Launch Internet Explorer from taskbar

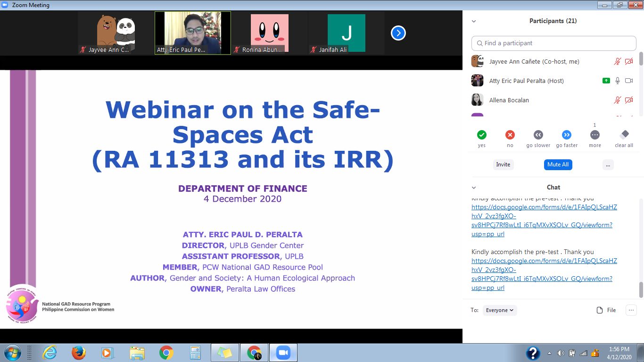pyautogui.click(x=50, y=353)
